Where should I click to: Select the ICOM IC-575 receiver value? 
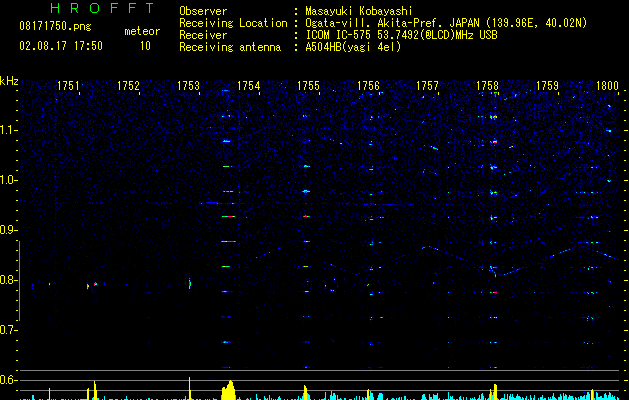[401, 35]
